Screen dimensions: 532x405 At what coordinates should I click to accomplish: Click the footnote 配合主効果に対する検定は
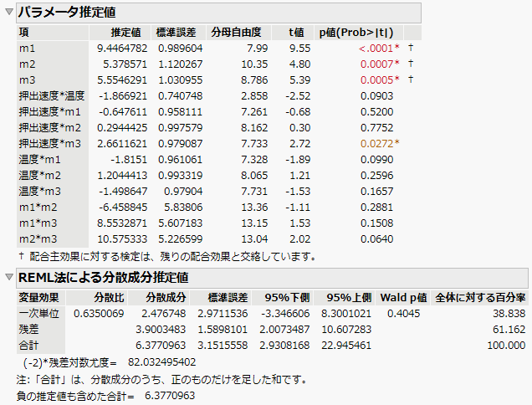[167, 257]
